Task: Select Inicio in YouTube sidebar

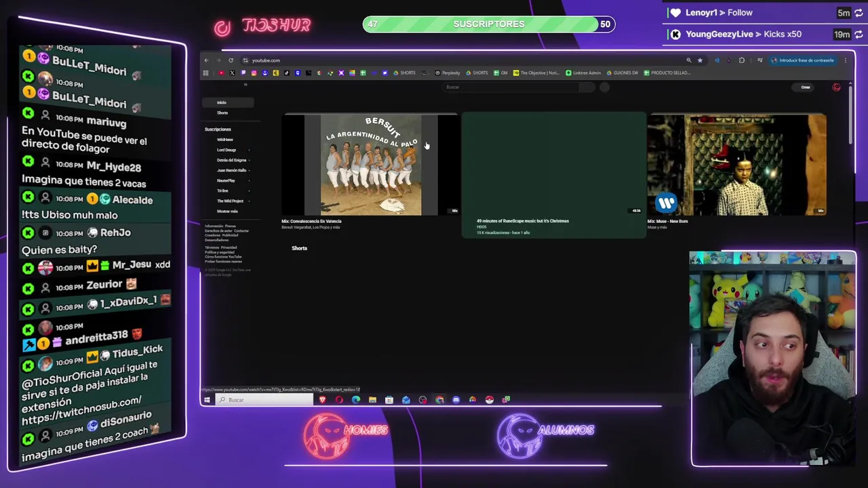Action: tap(228, 102)
